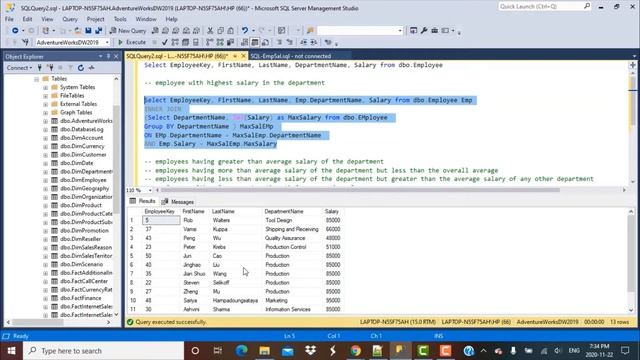This screenshot has width=640, height=360.
Task: Select the SQLQuery2.sql tab
Action: (177, 56)
